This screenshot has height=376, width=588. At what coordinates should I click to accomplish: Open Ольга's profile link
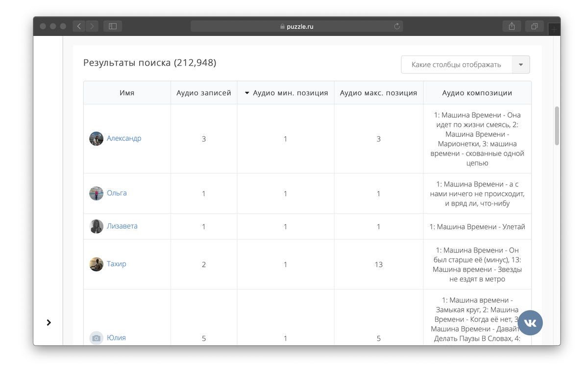(117, 193)
